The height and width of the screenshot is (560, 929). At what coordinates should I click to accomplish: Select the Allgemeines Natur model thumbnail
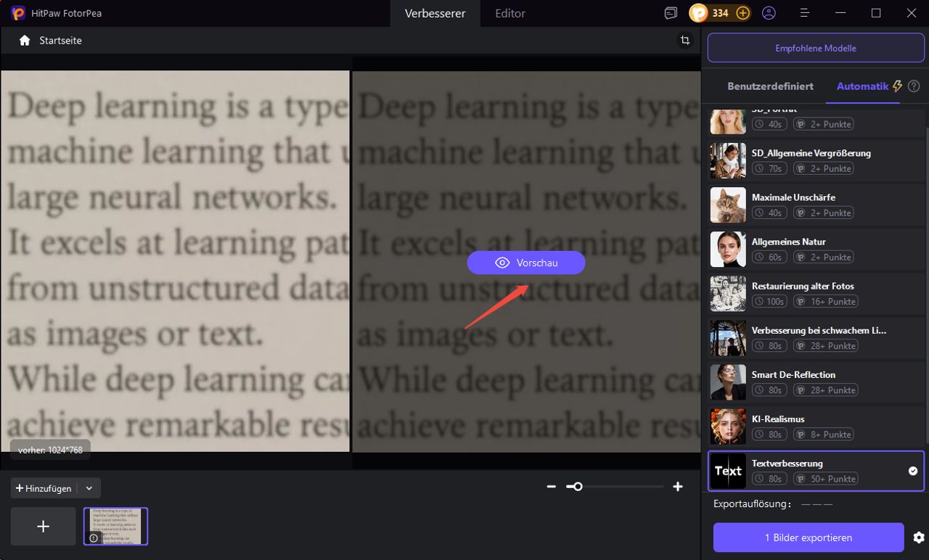pyautogui.click(x=728, y=249)
